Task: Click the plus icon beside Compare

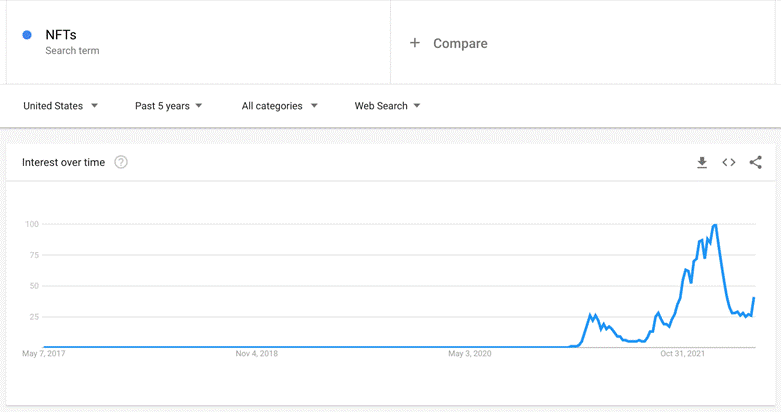Action: tap(414, 43)
